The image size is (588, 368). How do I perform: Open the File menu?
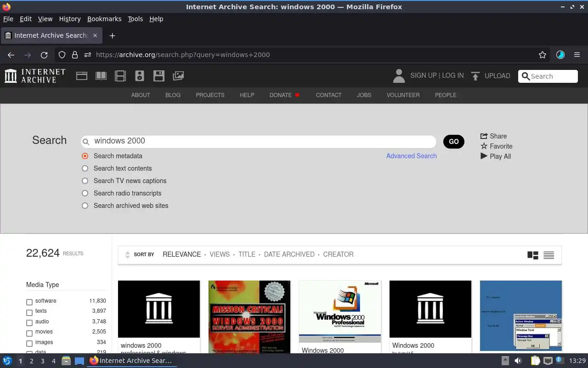(8, 19)
